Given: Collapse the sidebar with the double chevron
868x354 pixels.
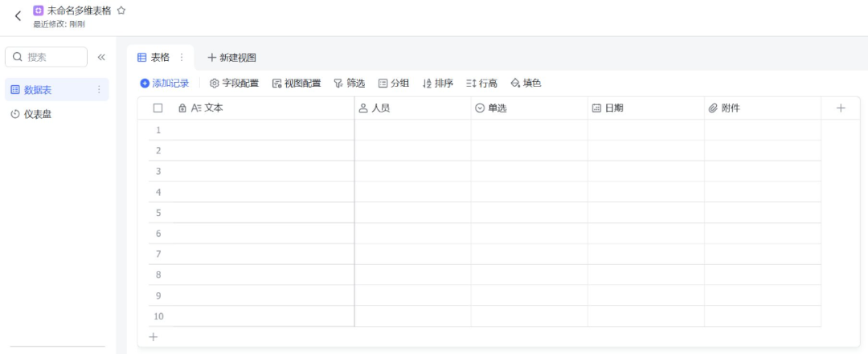Looking at the screenshot, I should coord(101,57).
